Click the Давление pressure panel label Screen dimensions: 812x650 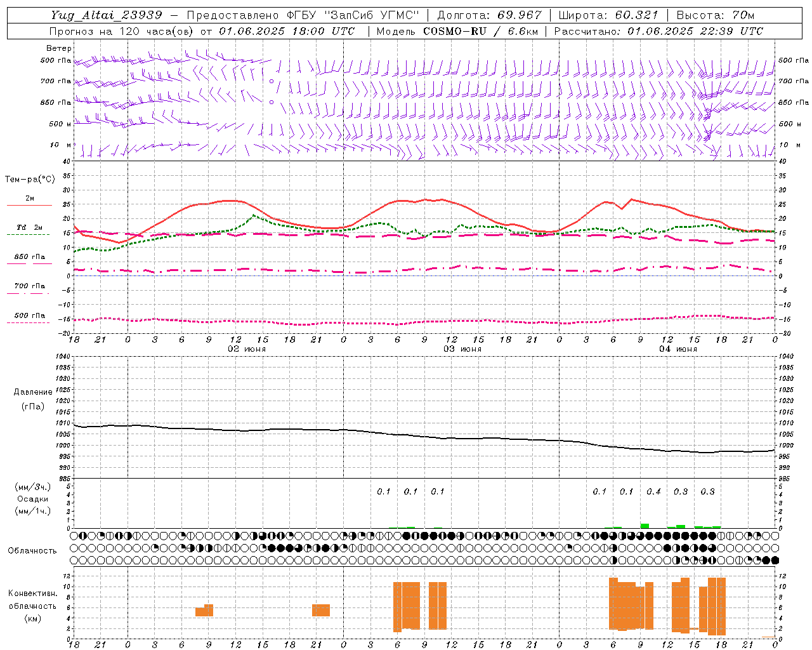pyautogui.click(x=33, y=392)
